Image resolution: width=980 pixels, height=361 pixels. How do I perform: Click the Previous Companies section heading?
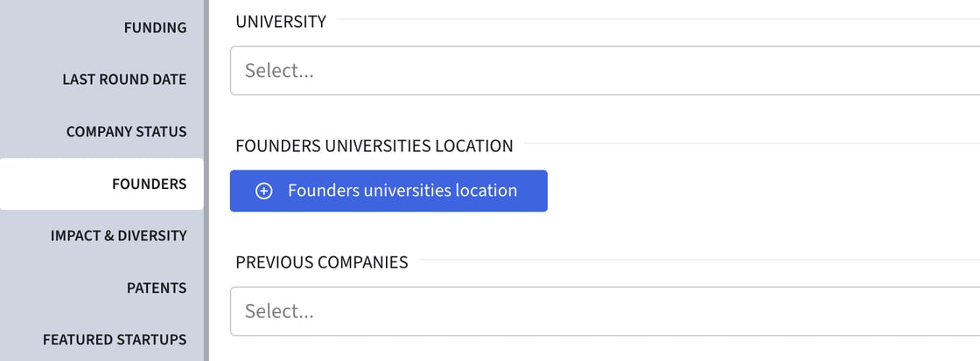click(321, 262)
